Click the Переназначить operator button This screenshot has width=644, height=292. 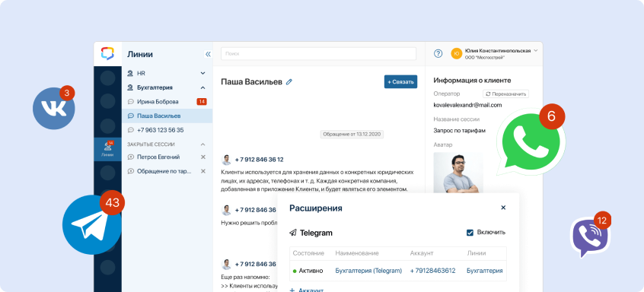pyautogui.click(x=505, y=94)
